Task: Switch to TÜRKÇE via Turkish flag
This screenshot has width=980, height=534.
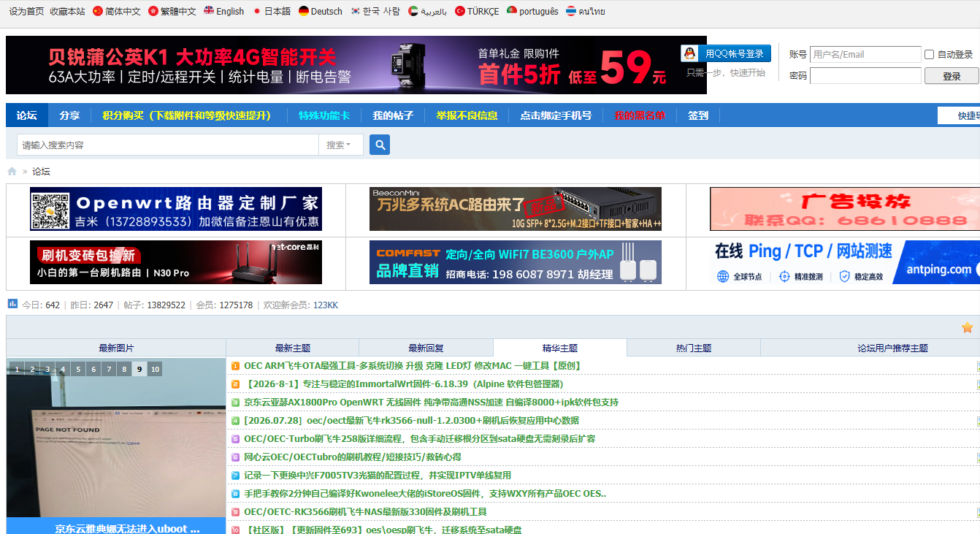Action: click(x=460, y=11)
